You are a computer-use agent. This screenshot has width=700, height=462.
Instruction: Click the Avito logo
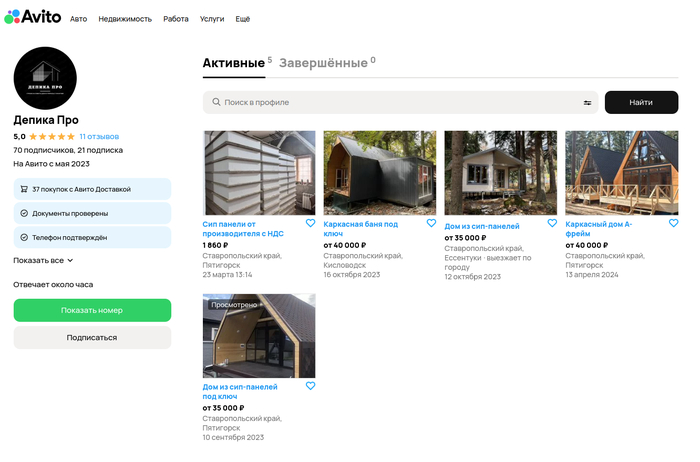[x=32, y=17]
